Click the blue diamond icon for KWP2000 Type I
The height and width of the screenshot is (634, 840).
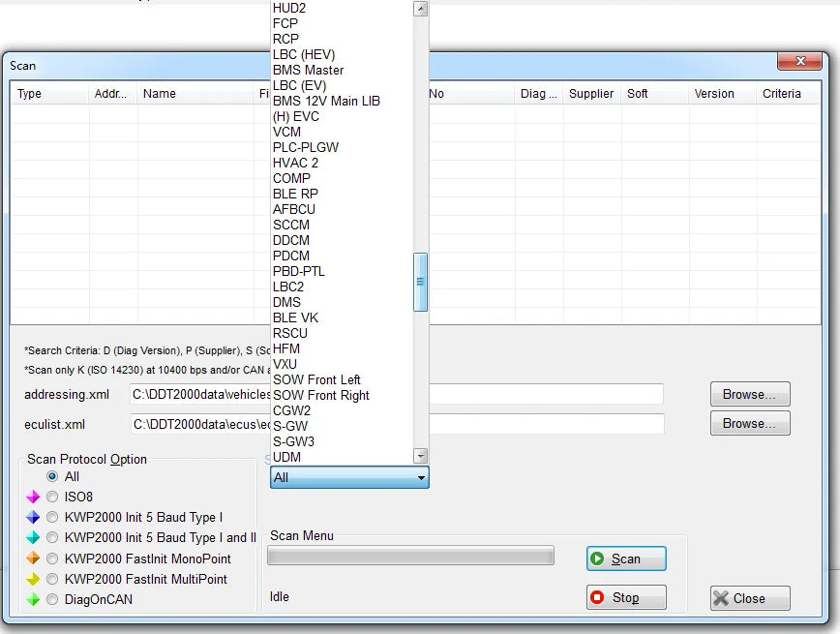coord(33,517)
